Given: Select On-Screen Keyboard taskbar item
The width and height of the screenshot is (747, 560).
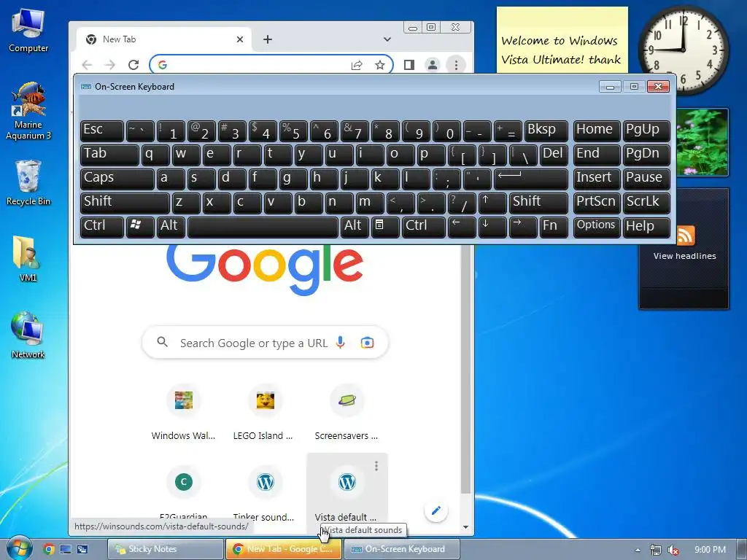Looking at the screenshot, I should (x=401, y=549).
